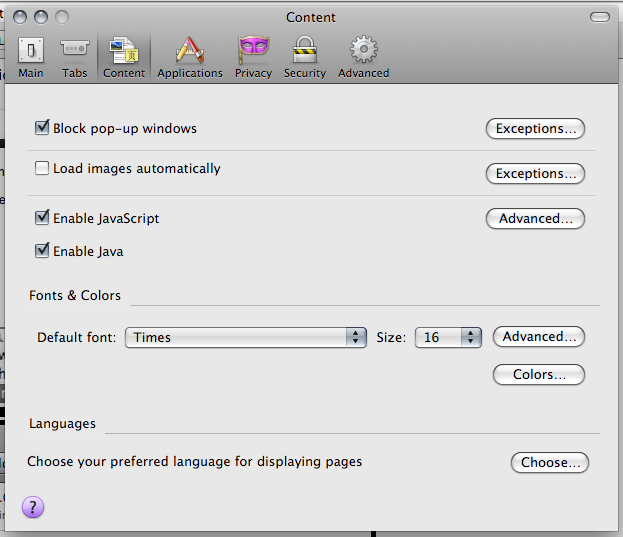Open the font Size dropdown showing 16
Screen dimensions: 623x537
click(448, 337)
